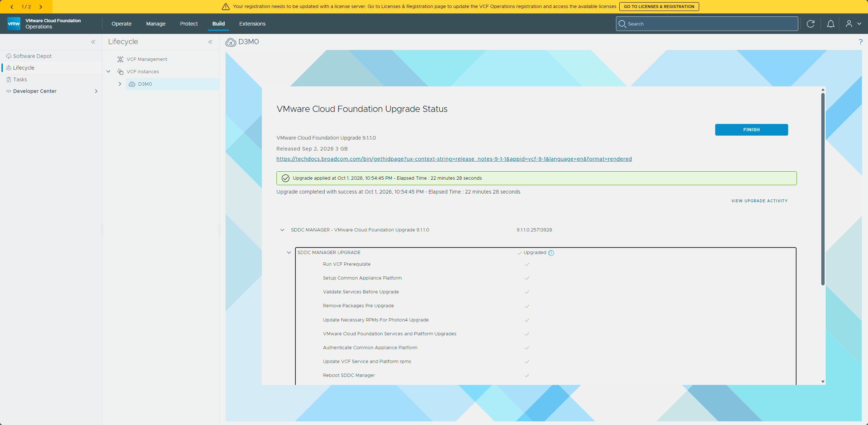
Task: Open the Protect menu
Action: coord(189,24)
